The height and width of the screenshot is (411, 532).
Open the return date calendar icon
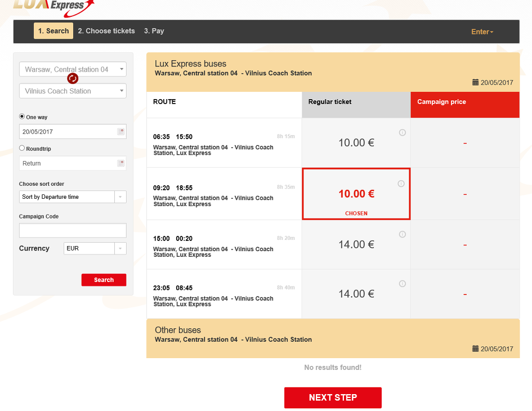(121, 163)
